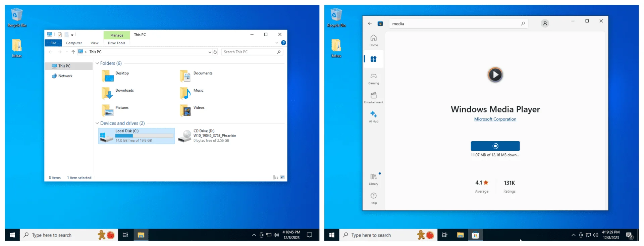Open the Gaming section in Microsoft Store

373,79
